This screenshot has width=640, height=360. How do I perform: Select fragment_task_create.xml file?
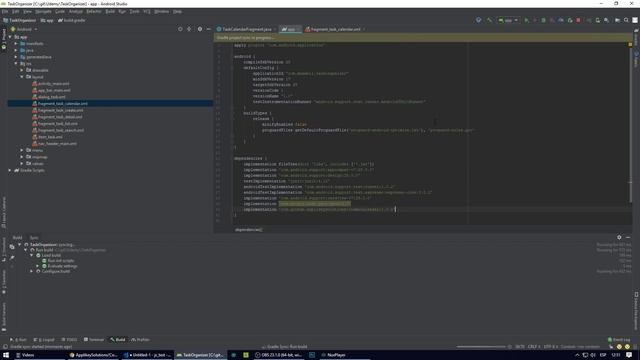(60, 110)
